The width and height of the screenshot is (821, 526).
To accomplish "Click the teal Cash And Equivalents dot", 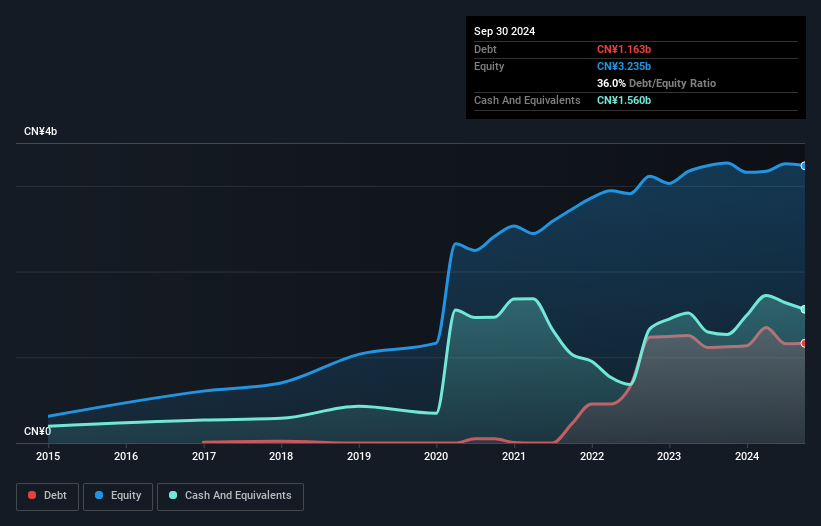I will [173, 495].
